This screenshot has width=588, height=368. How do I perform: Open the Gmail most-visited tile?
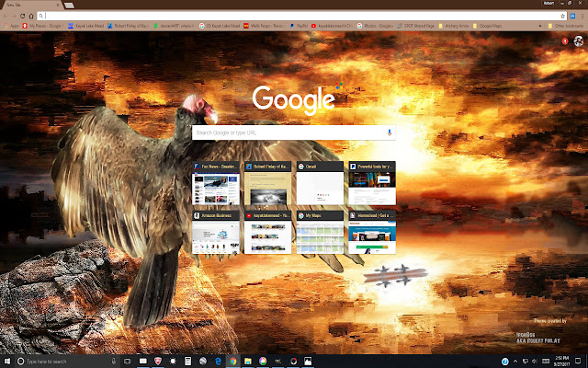[320, 187]
